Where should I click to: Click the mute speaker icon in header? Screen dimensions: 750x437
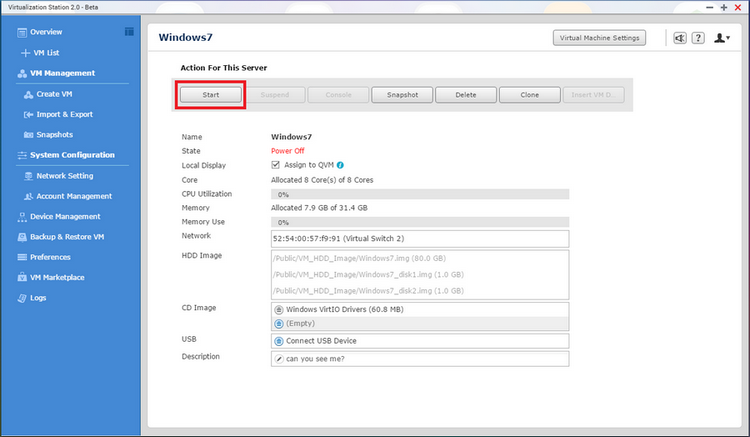(x=680, y=38)
